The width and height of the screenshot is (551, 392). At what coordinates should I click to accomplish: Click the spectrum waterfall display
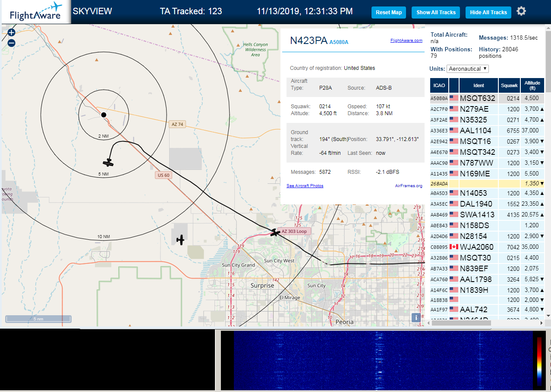(383, 361)
